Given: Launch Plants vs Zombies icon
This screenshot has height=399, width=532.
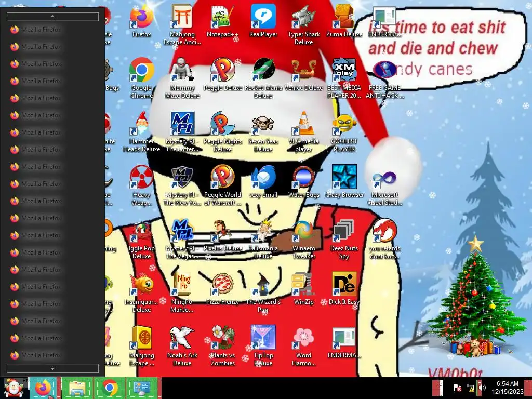Looking at the screenshot, I should pos(222,346).
